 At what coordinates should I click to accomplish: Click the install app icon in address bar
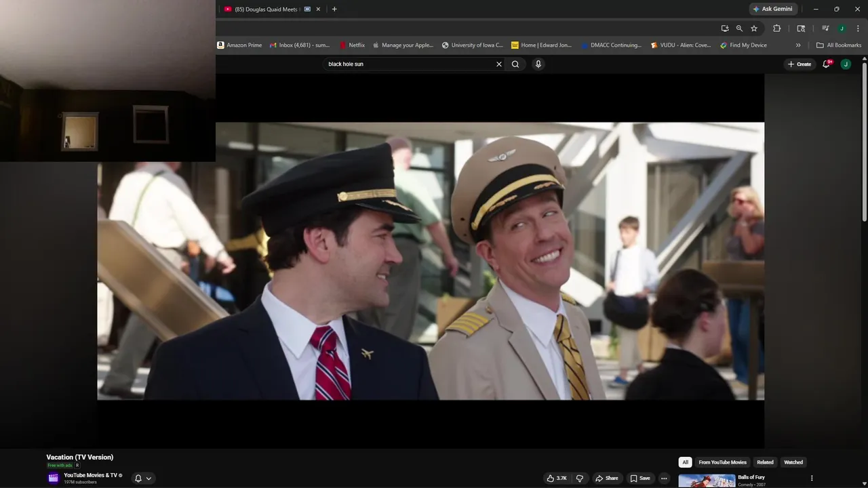[x=725, y=28]
